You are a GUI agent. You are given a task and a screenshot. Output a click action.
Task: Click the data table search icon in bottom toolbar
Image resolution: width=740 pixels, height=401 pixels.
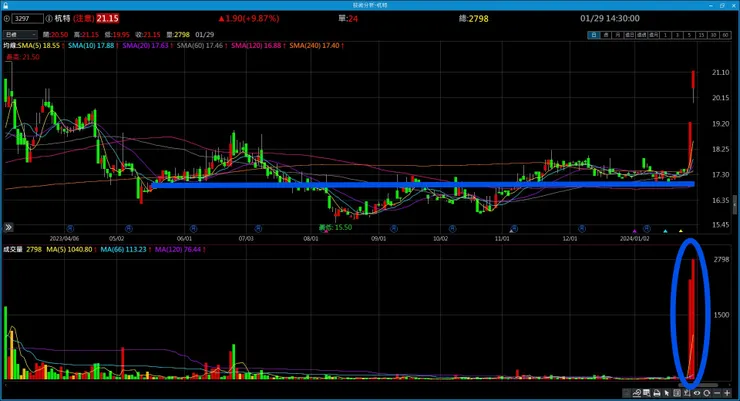coord(647,393)
